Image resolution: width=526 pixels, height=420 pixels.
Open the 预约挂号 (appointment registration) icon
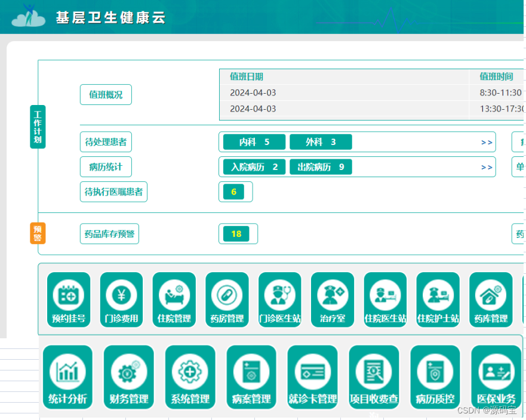pos(69,299)
